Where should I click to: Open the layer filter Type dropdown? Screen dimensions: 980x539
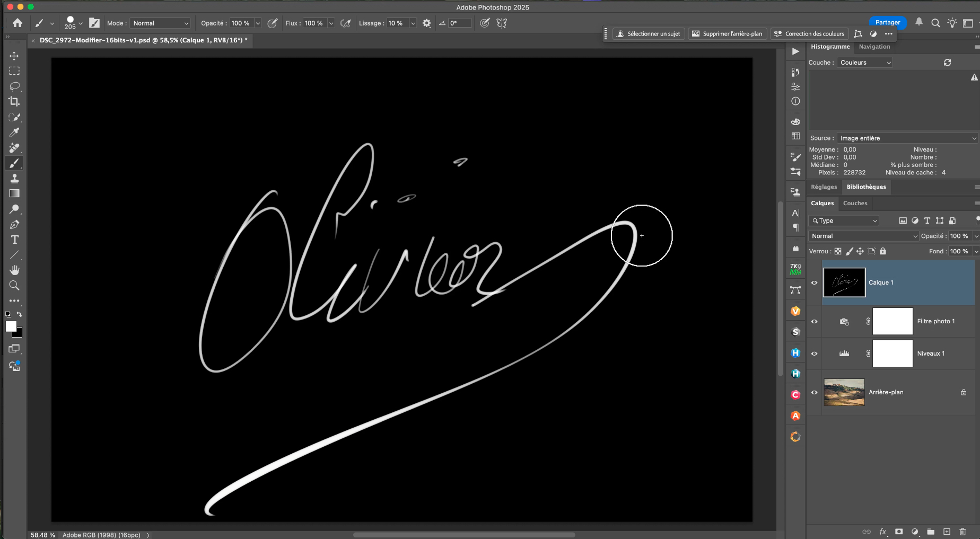(x=844, y=221)
